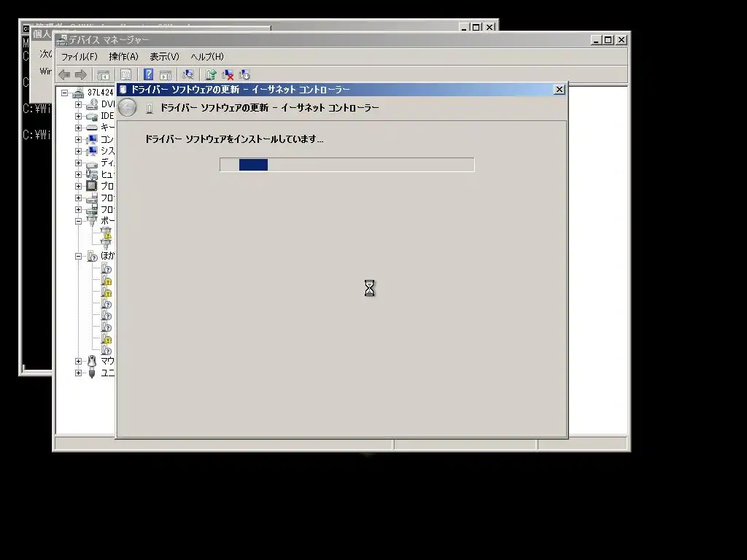Close the background command prompt window
The image size is (747, 560).
(x=489, y=27)
